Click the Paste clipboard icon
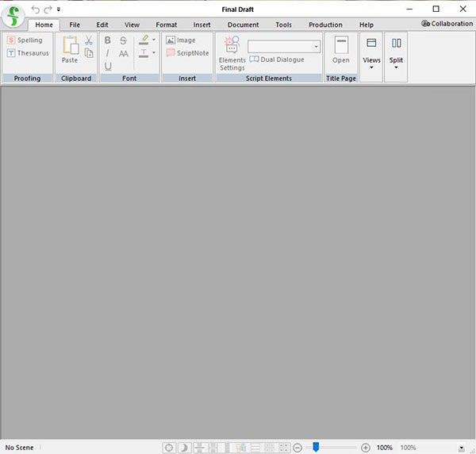This screenshot has height=454, width=476. pyautogui.click(x=70, y=49)
